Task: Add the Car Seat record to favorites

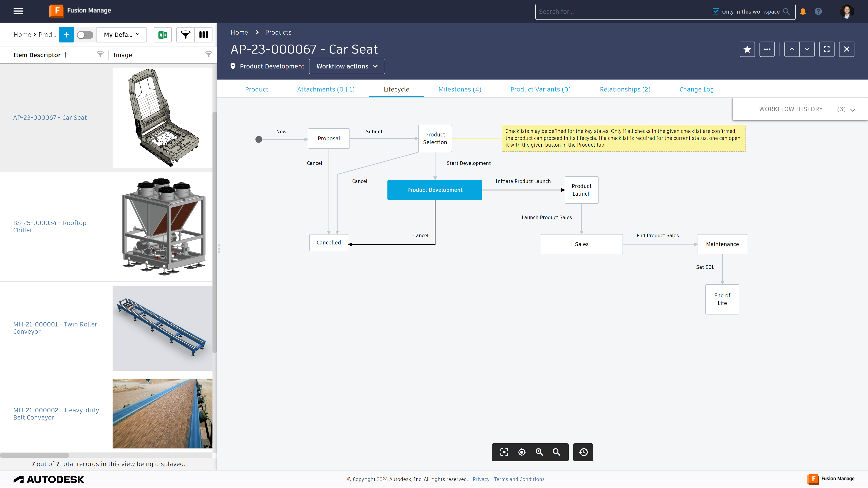Action: click(747, 49)
